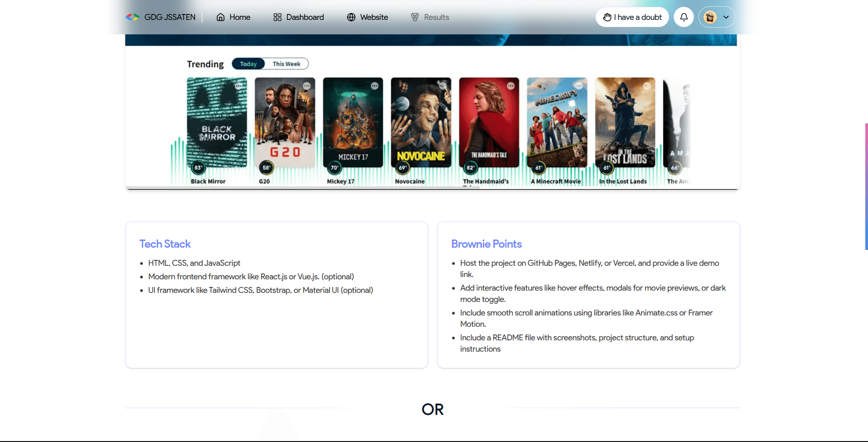Open the Results page from the navbar

point(436,17)
